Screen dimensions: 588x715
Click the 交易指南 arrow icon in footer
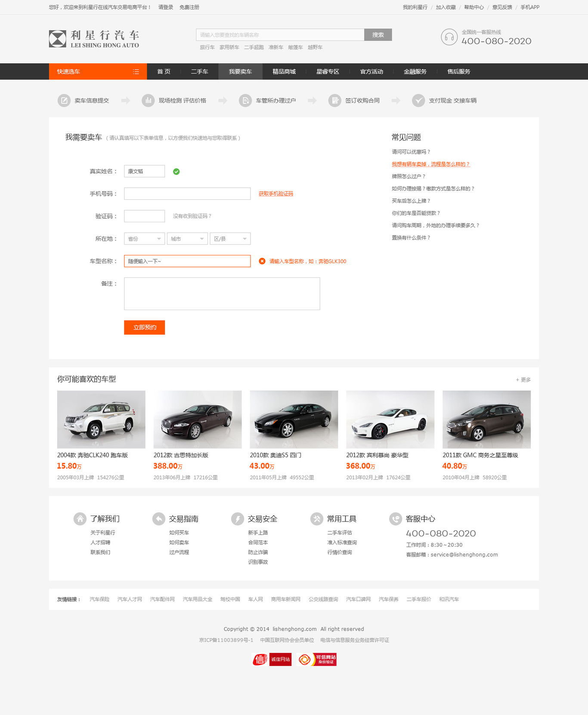(x=159, y=519)
